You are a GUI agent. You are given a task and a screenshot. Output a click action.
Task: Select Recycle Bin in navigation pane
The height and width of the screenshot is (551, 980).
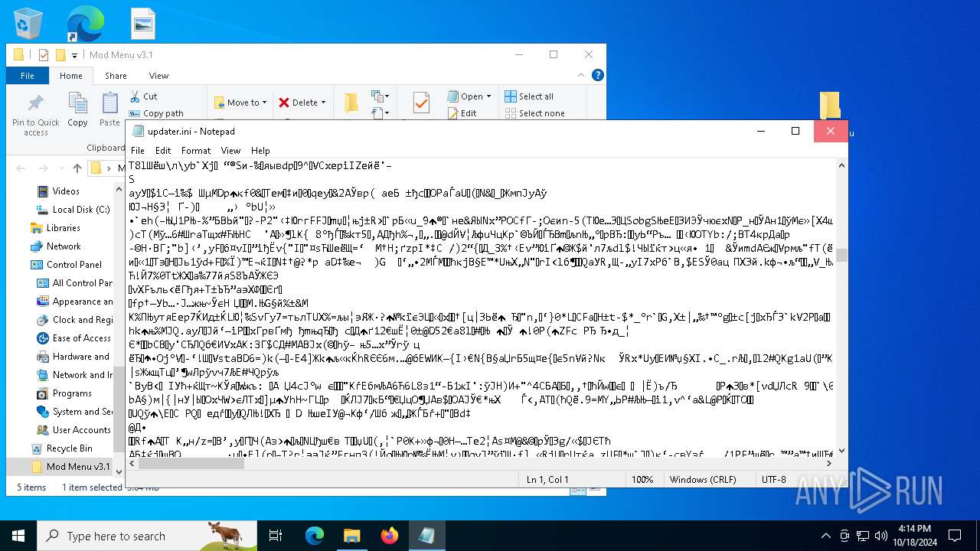70,448
